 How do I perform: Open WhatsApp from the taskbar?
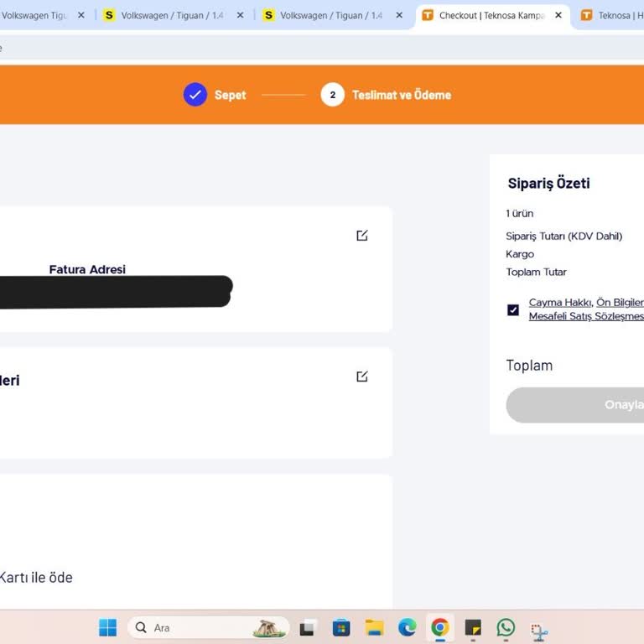tap(506, 627)
